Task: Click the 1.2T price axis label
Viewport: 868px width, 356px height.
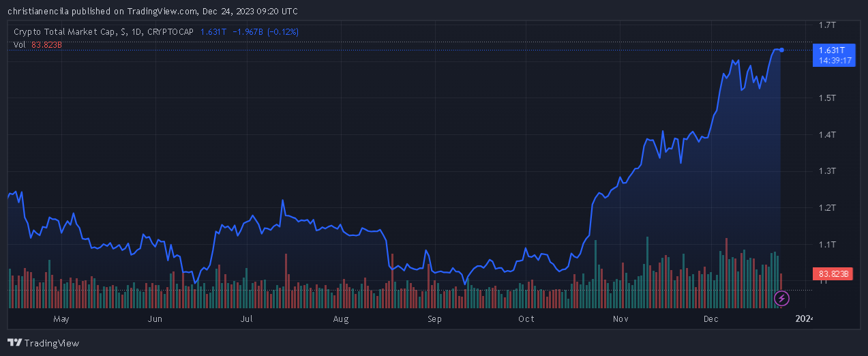Action: 827,207
